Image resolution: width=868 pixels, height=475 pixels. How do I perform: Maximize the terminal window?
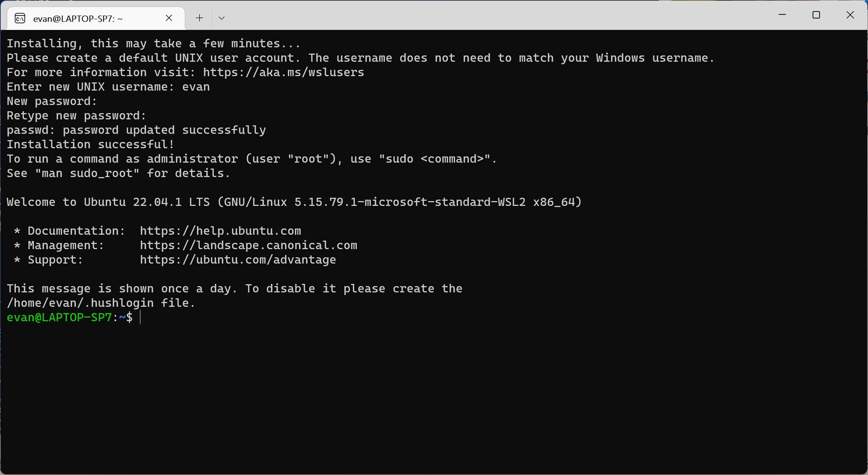[x=816, y=15]
